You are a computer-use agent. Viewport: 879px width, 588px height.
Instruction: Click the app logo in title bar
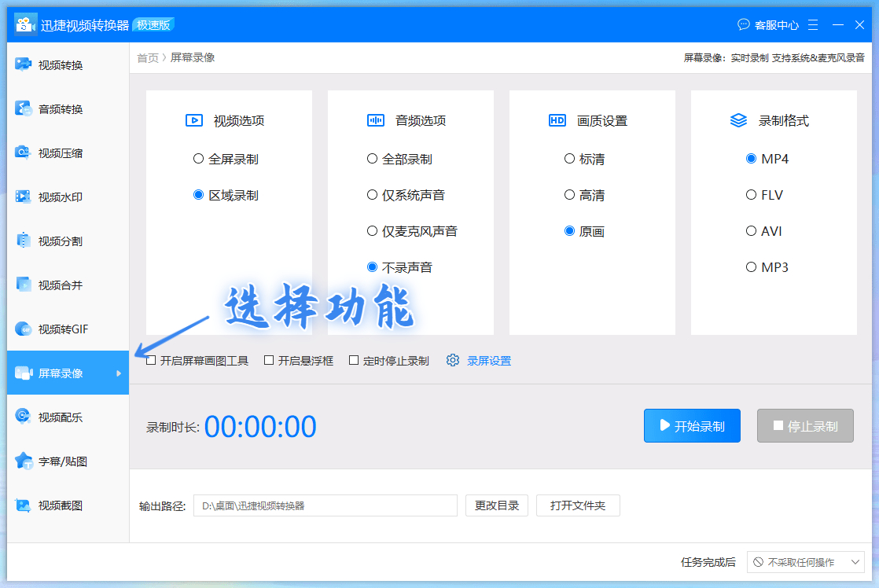24,24
